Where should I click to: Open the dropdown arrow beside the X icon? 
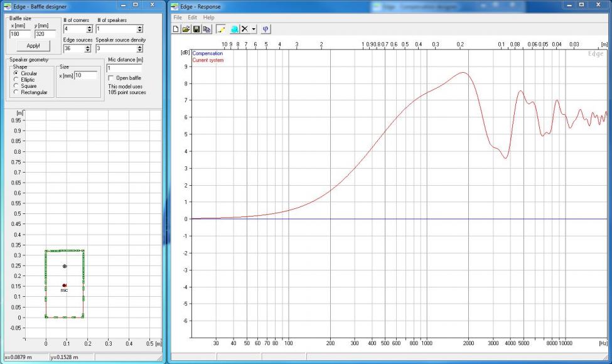(x=254, y=29)
